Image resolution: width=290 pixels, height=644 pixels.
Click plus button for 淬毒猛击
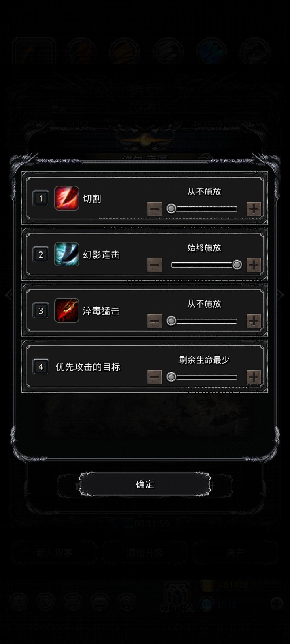click(x=254, y=321)
